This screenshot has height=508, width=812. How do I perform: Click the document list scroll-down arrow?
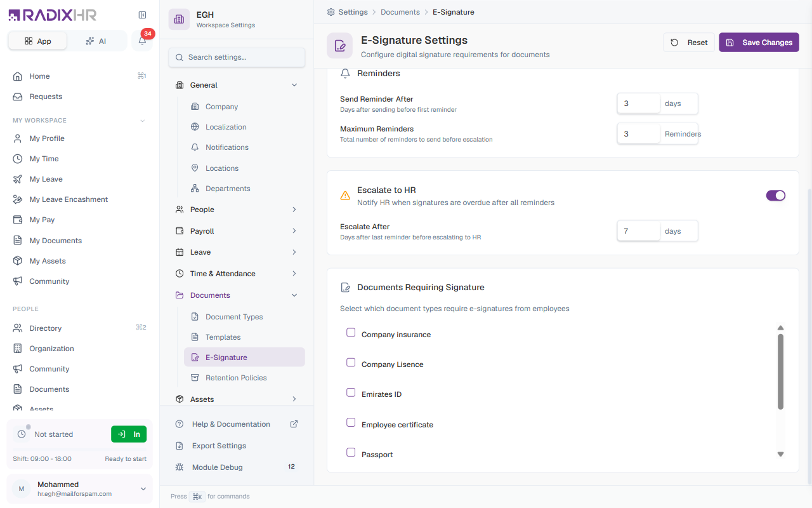[781, 454]
